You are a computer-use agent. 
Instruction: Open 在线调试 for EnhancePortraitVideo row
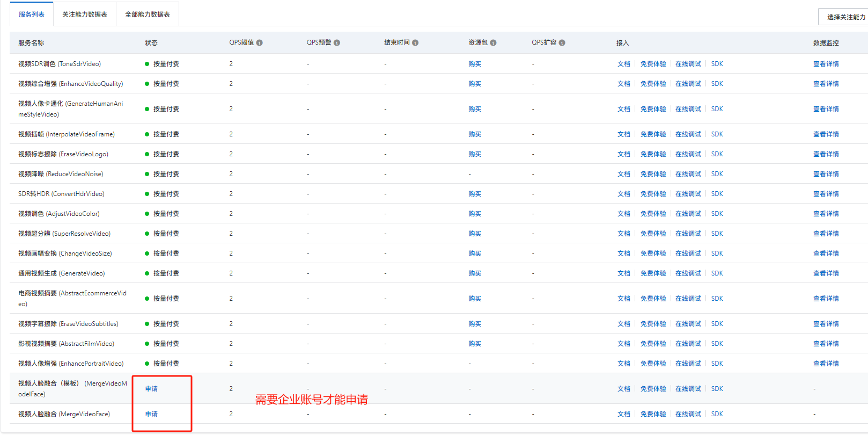(x=688, y=364)
